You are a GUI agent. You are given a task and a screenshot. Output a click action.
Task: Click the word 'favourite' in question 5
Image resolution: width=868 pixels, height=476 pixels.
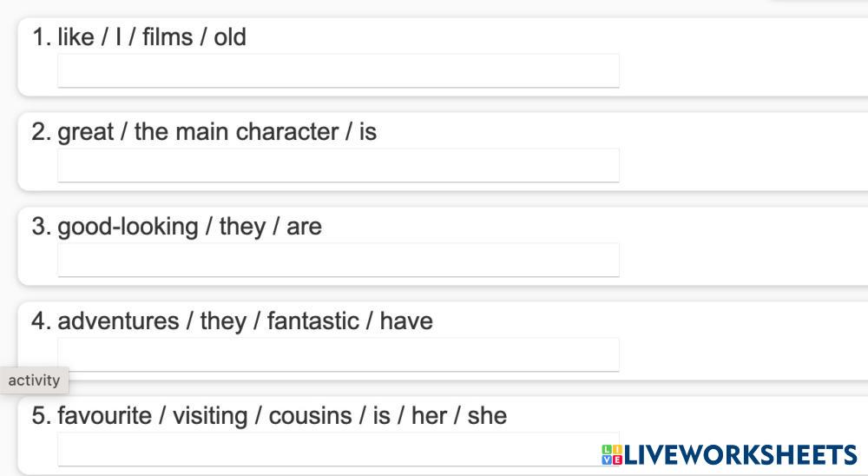[104, 416]
